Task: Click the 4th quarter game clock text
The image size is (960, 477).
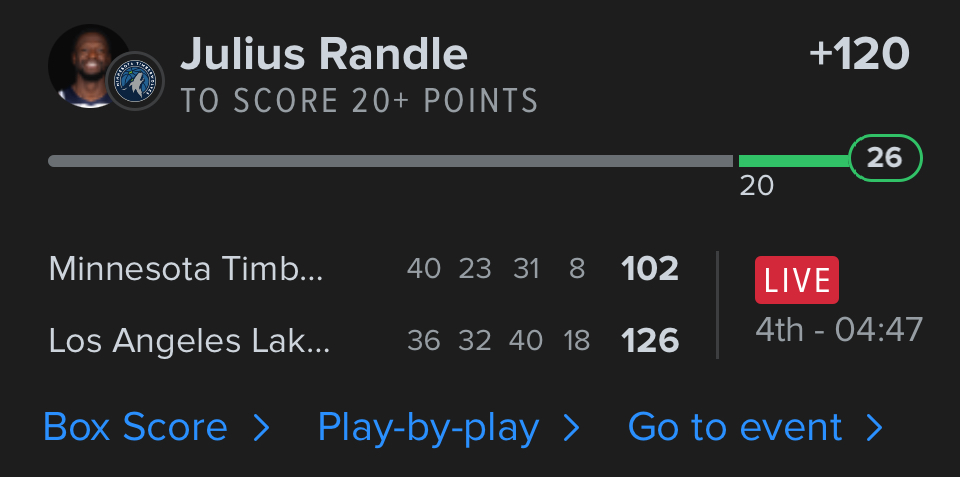Action: [839, 329]
